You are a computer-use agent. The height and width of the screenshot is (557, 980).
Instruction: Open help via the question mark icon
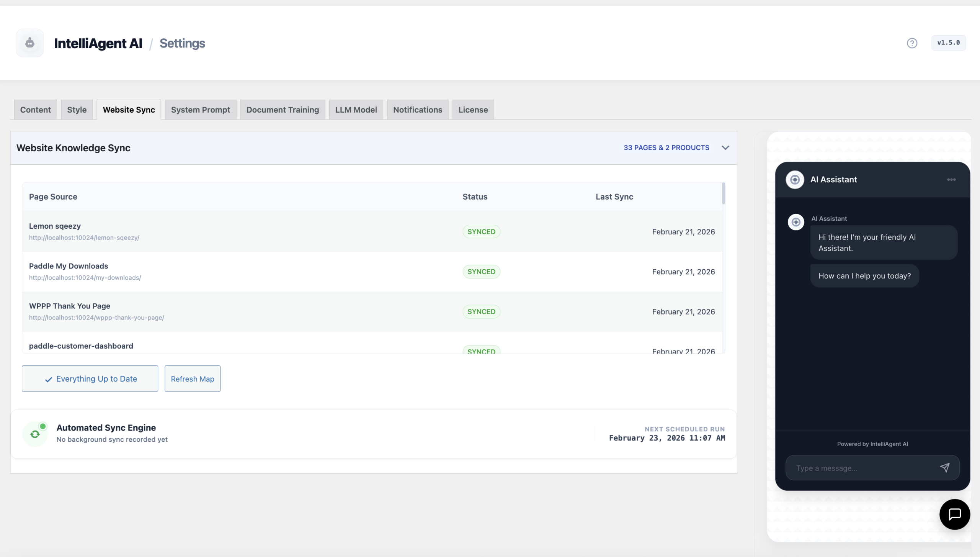912,43
